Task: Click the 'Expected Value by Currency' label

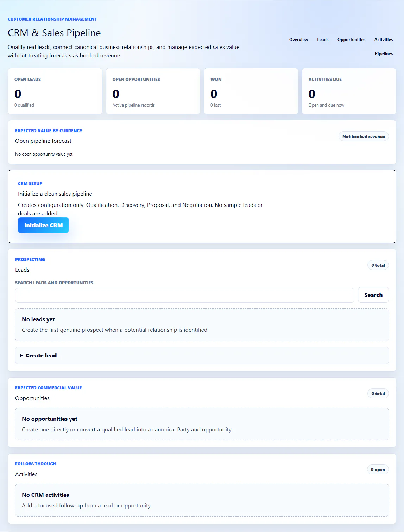Action: point(49,131)
